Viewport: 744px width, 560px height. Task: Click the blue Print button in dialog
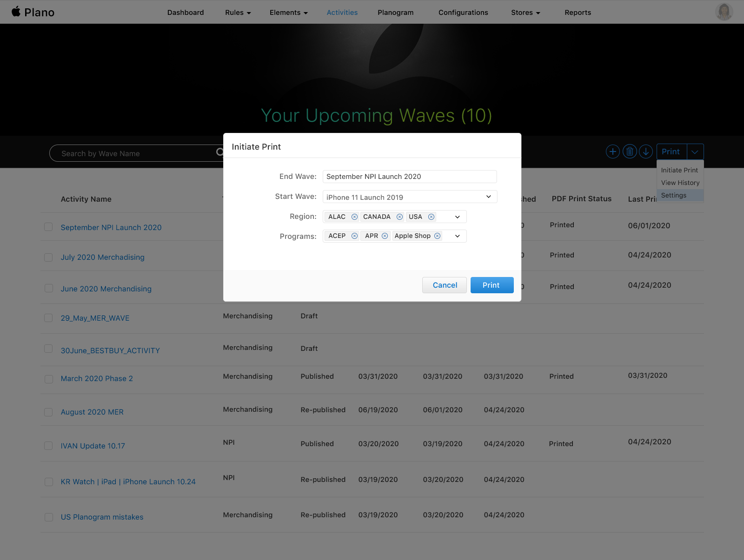(492, 285)
